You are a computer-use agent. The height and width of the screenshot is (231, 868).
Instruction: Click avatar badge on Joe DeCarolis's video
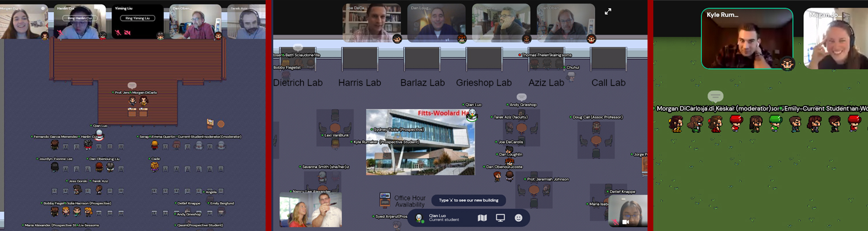coord(397,39)
